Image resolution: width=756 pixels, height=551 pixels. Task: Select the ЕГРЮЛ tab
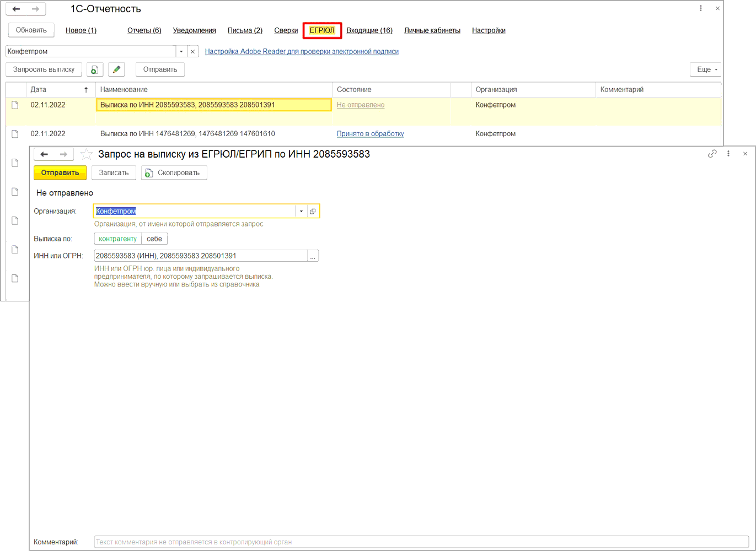[322, 30]
